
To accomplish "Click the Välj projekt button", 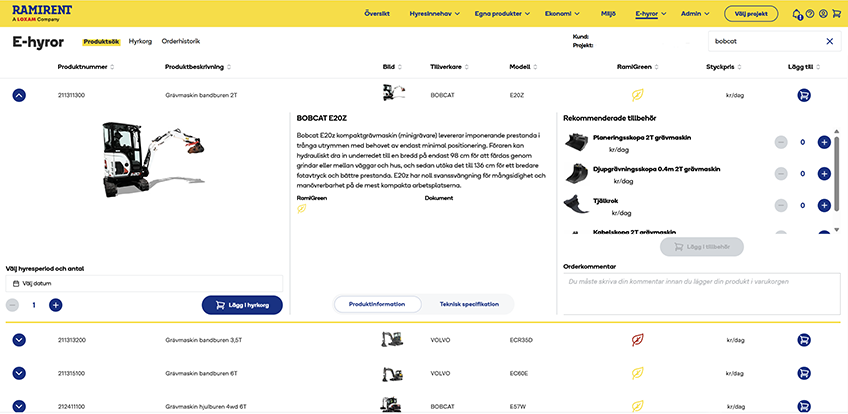I will coord(749,14).
